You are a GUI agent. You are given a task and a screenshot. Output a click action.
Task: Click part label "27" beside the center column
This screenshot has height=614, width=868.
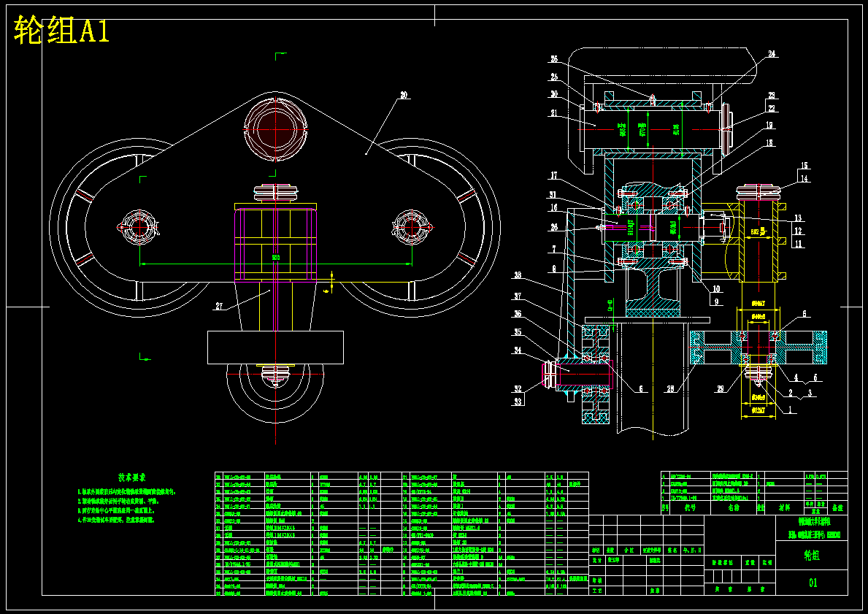[x=219, y=306]
